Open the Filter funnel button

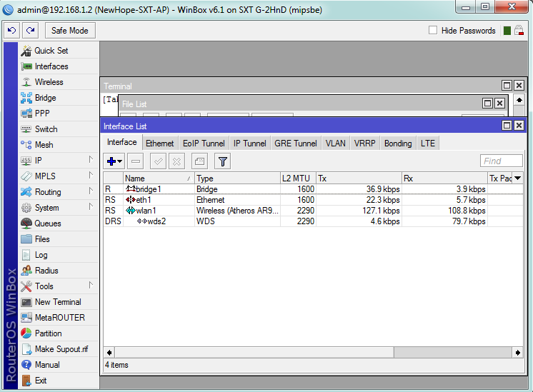point(223,161)
